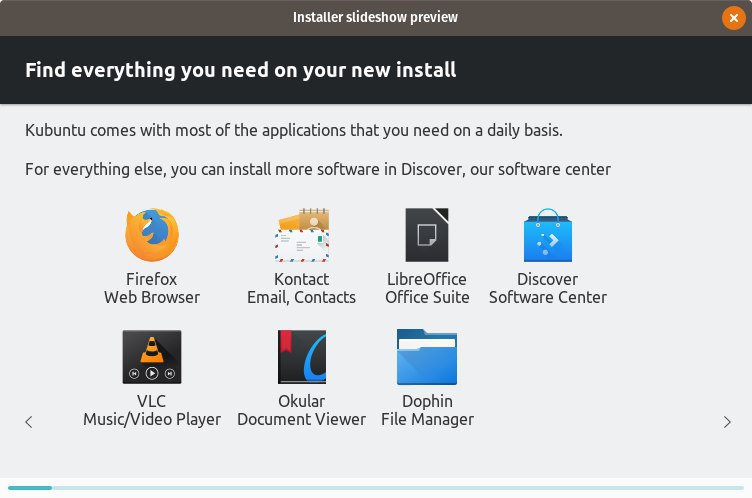Click the 'Kontact Email, Contacts' label
Viewport: 752px width, 498px height.
click(302, 288)
